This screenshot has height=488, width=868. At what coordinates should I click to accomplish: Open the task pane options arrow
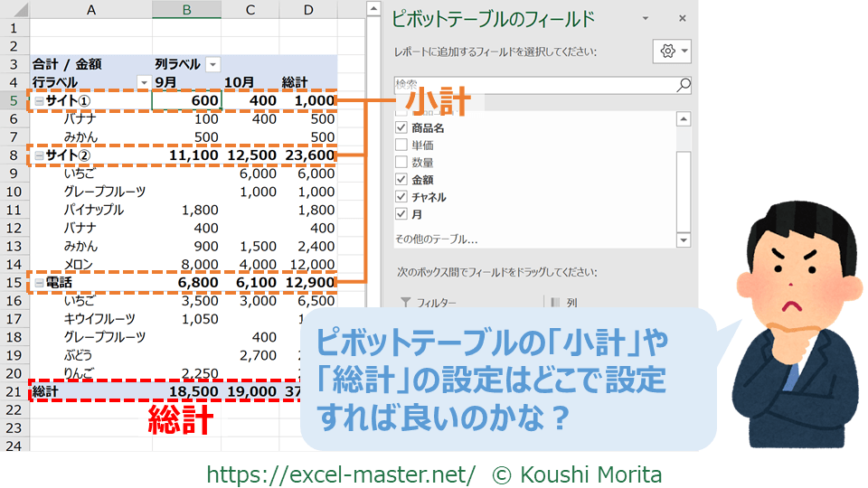point(646,18)
